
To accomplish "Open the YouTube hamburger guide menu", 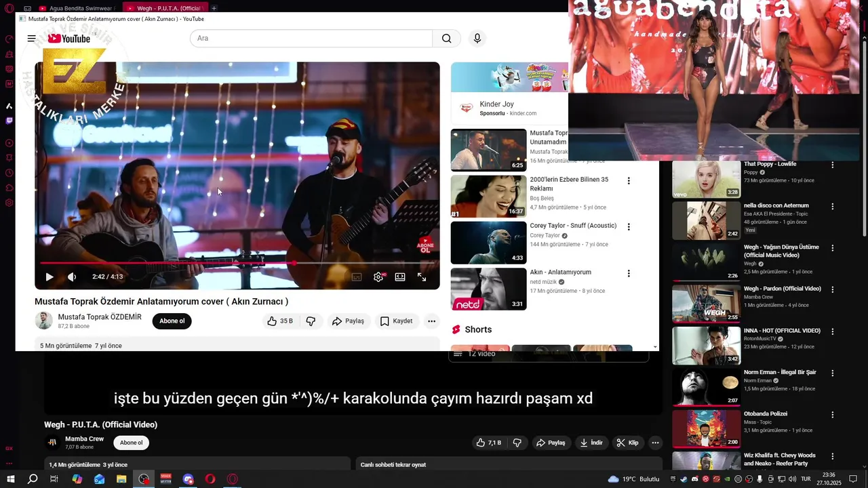I will (x=31, y=39).
